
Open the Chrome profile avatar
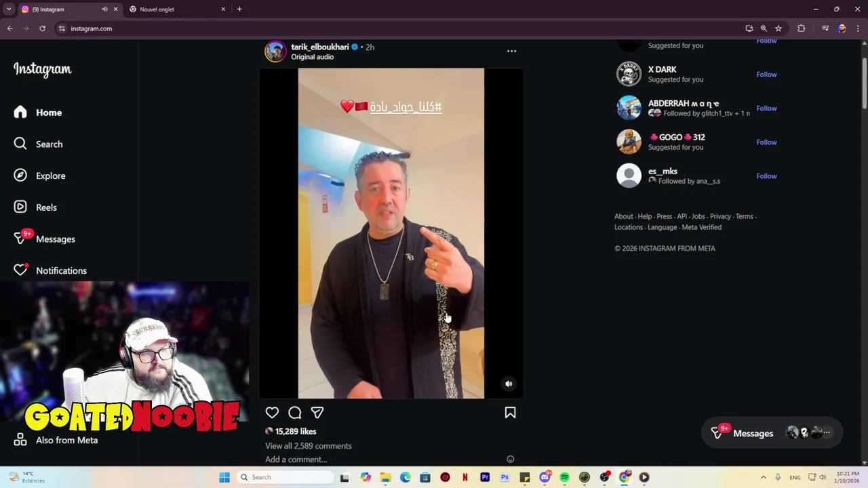[842, 28]
